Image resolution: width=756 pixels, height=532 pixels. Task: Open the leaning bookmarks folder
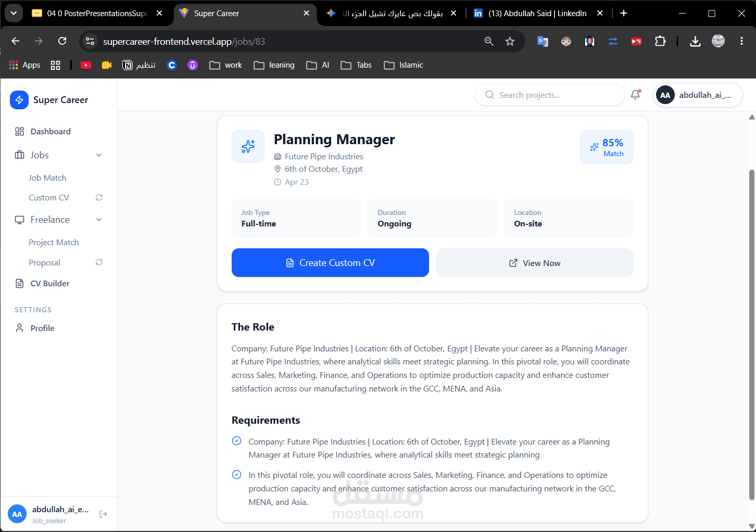(x=274, y=65)
